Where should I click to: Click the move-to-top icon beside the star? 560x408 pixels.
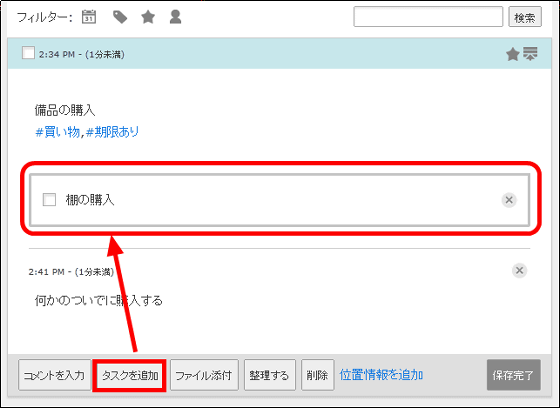[530, 54]
